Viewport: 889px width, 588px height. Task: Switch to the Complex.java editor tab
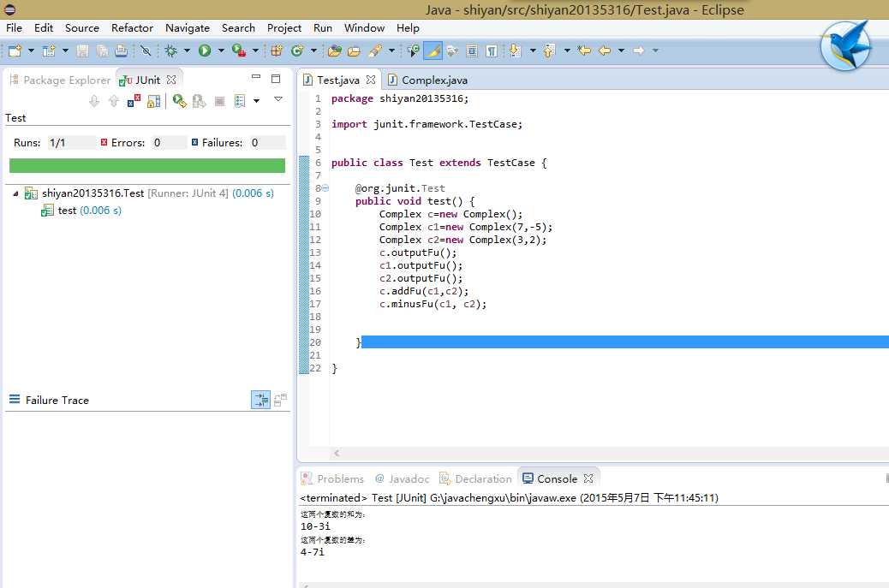433,80
